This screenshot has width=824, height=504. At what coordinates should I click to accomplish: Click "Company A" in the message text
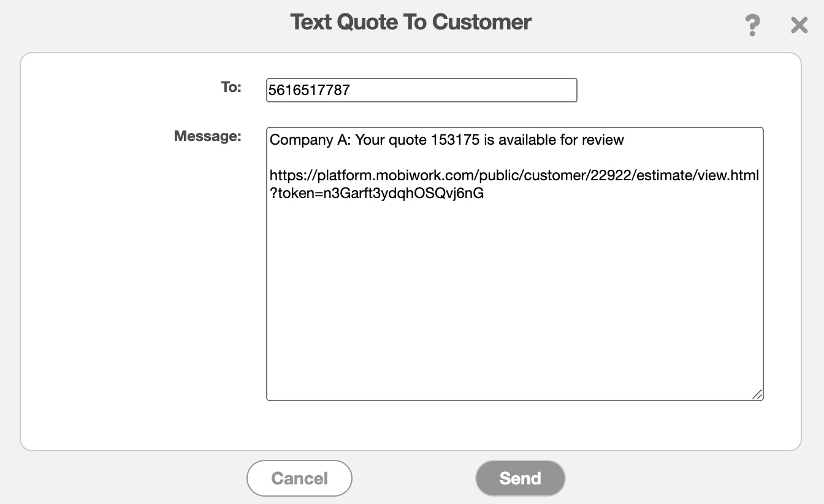[x=310, y=140]
